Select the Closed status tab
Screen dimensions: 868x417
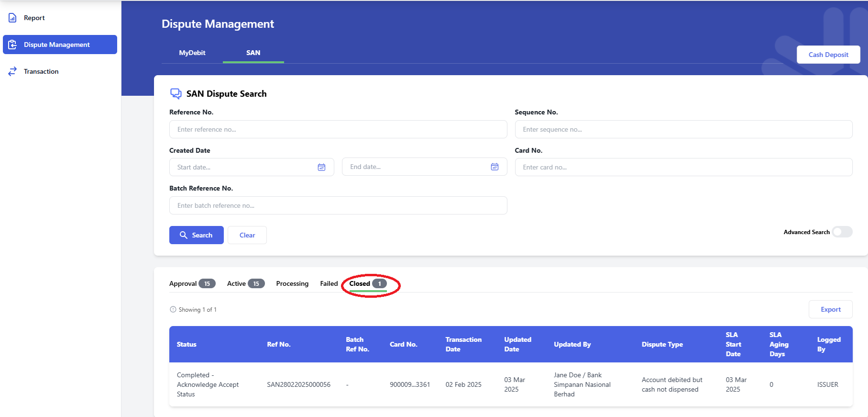point(368,283)
